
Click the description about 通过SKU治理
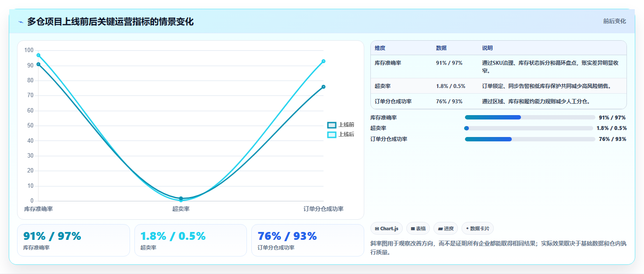click(550, 67)
